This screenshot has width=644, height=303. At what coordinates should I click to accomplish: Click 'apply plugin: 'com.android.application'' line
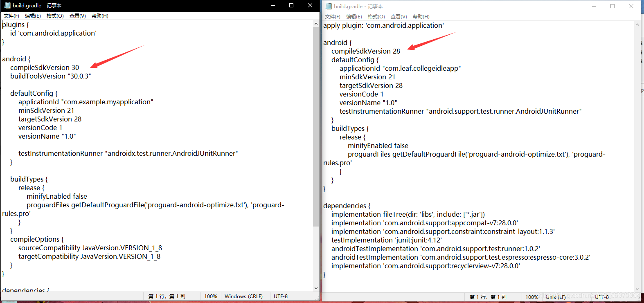click(383, 25)
